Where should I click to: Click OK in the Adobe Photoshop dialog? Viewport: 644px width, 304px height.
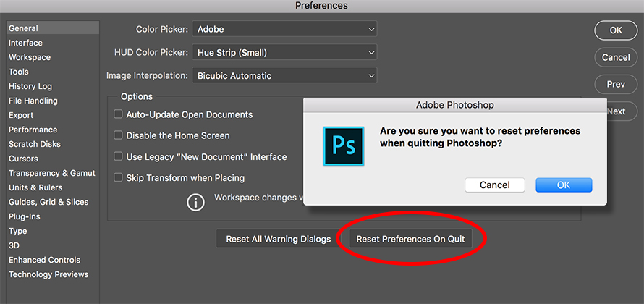(x=564, y=185)
